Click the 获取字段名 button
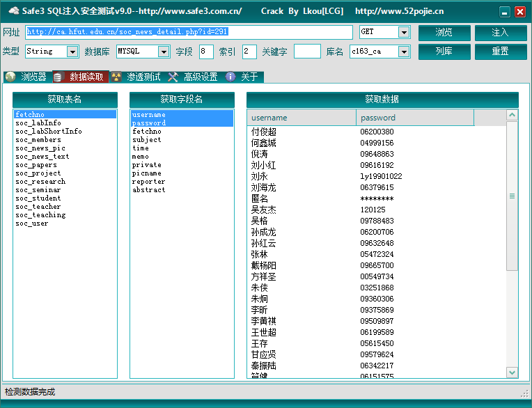The image size is (532, 408). tap(182, 100)
